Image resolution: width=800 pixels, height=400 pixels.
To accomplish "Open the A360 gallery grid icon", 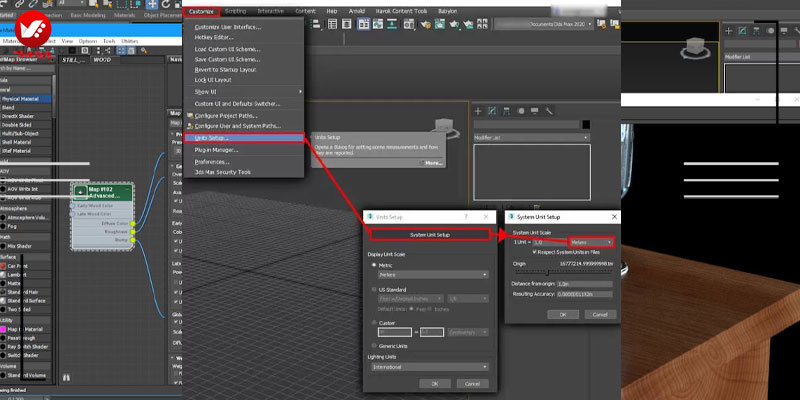I will [482, 24].
